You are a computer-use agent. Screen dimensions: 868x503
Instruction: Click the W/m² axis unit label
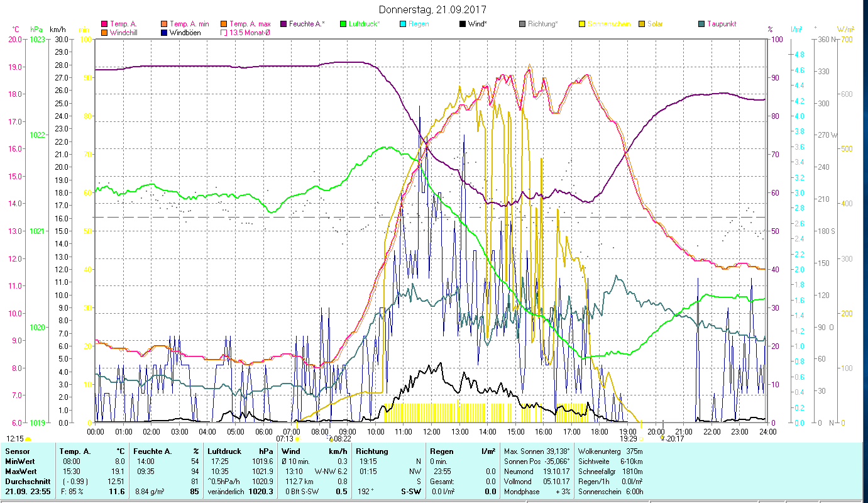point(846,30)
